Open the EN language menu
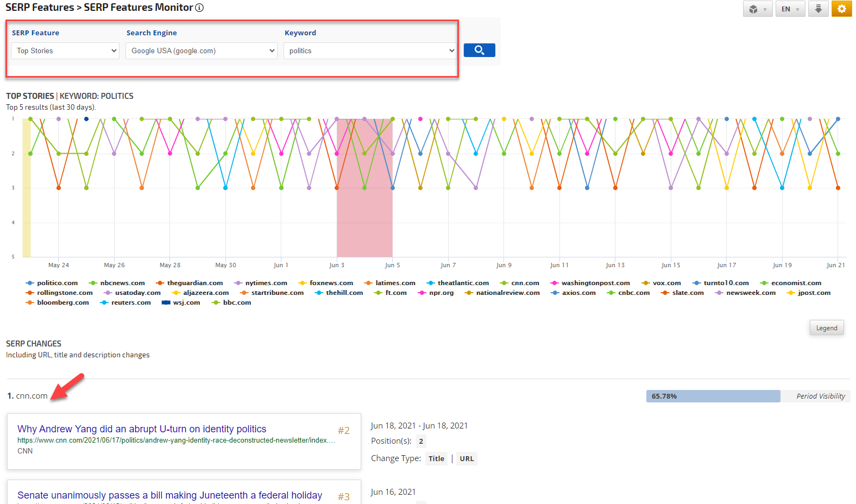 (790, 9)
